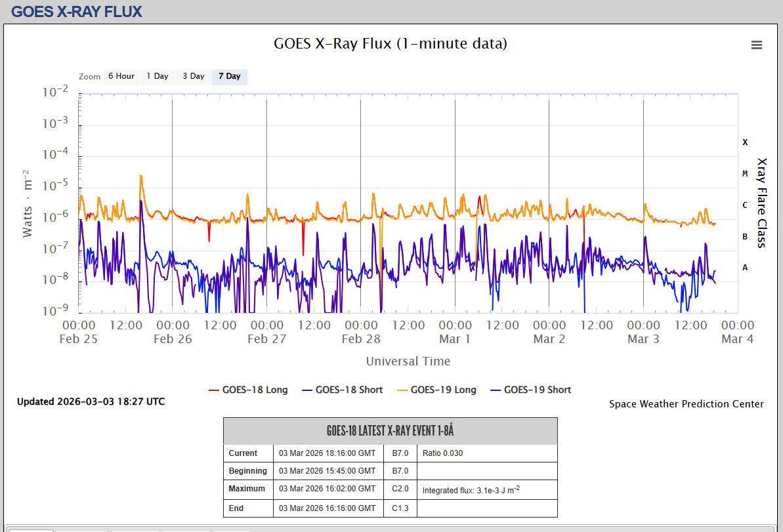Select the 6 Hour zoom range

[x=121, y=76]
